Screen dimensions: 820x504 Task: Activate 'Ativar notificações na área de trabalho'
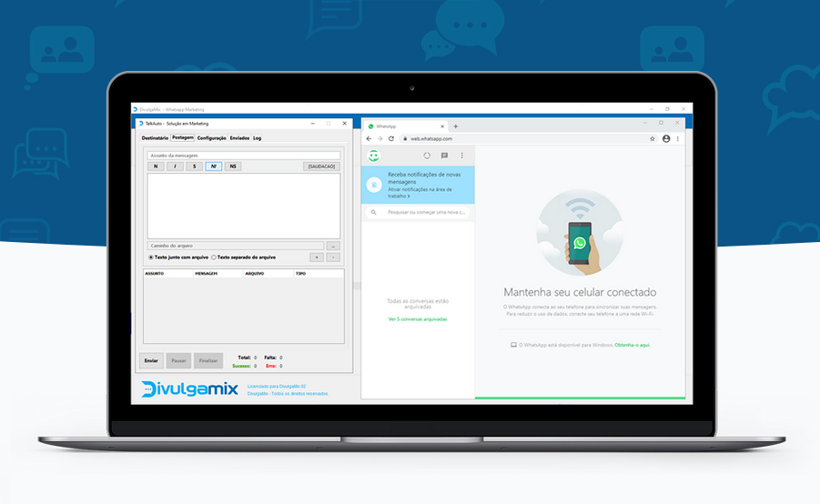[420, 193]
